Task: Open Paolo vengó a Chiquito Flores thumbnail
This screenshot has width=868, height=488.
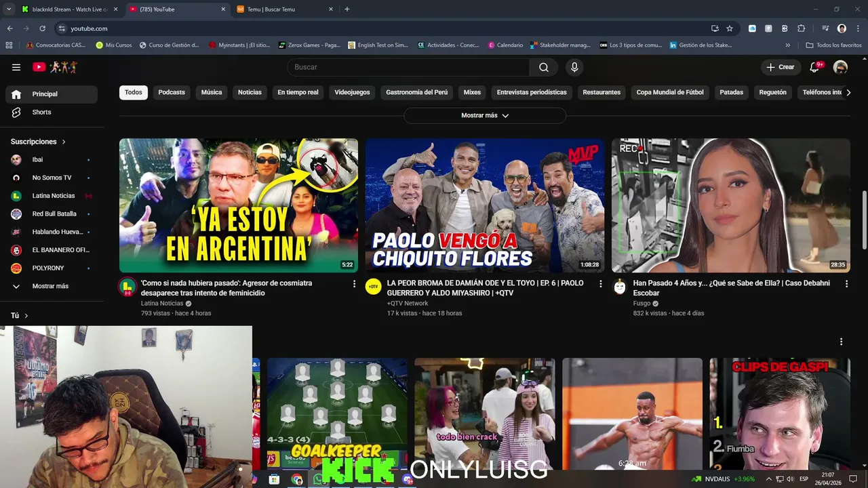Action: pyautogui.click(x=485, y=205)
